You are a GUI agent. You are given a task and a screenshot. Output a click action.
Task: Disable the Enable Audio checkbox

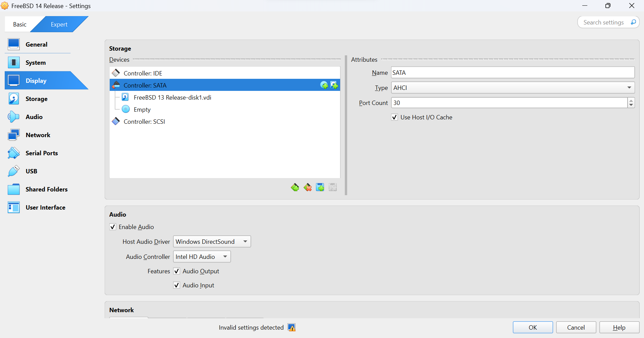click(x=113, y=227)
